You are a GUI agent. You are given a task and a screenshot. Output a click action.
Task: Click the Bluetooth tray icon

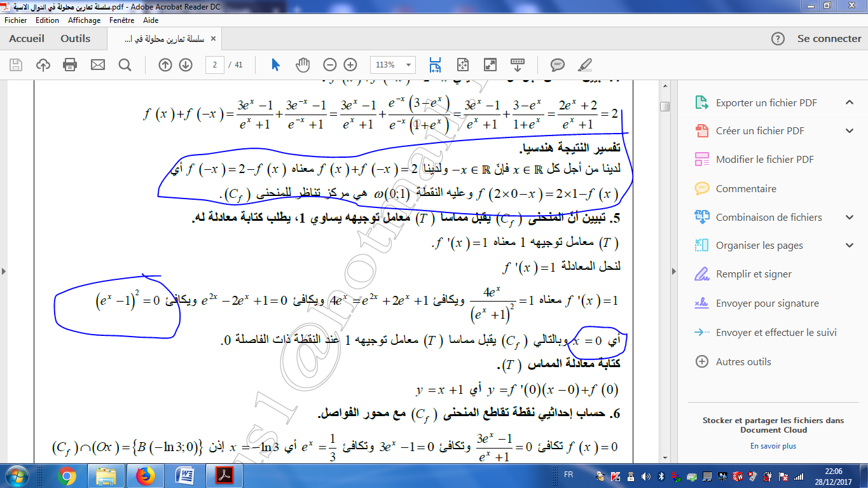pos(661,476)
